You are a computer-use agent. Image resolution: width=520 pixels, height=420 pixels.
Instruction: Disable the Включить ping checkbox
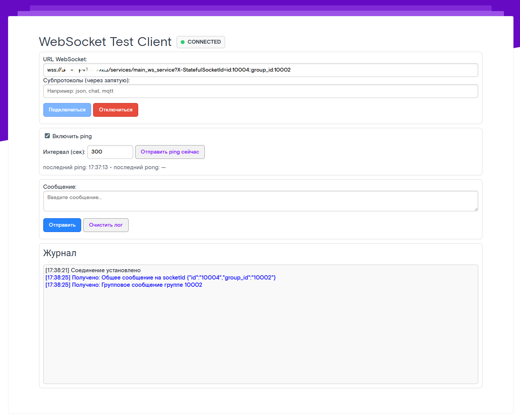click(x=47, y=136)
